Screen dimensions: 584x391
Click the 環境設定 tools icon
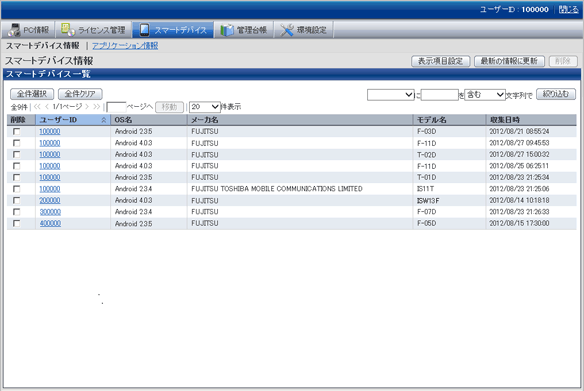pos(286,30)
